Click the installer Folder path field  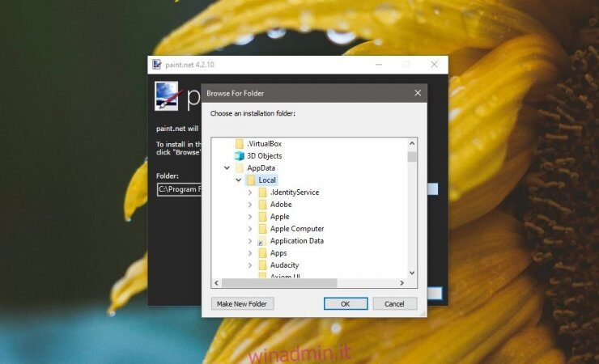179,189
